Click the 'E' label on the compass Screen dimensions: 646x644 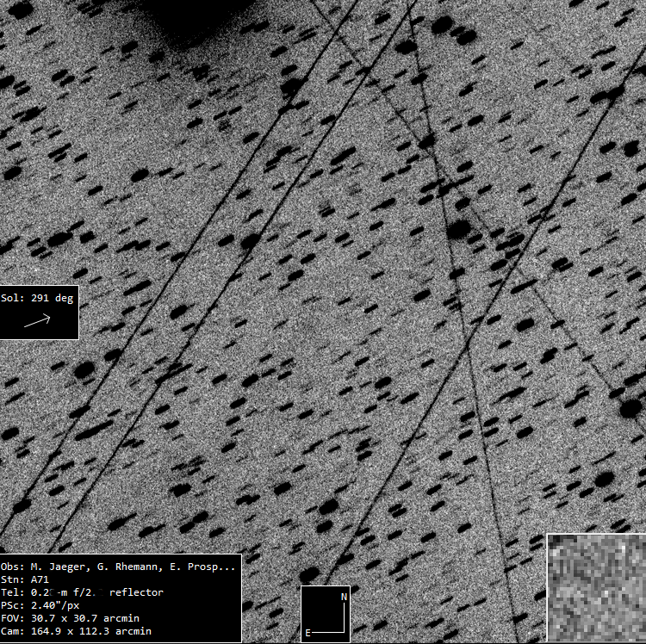tap(307, 633)
